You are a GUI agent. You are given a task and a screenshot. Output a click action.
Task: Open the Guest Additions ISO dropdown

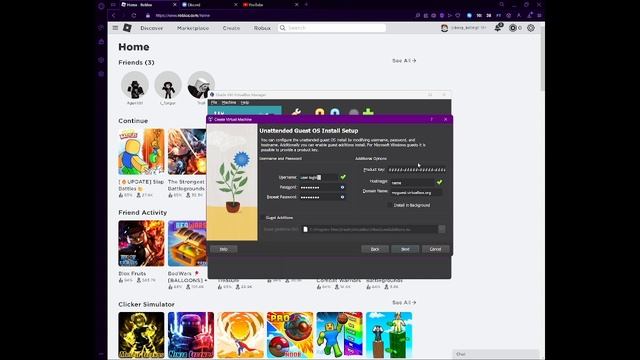click(442, 229)
